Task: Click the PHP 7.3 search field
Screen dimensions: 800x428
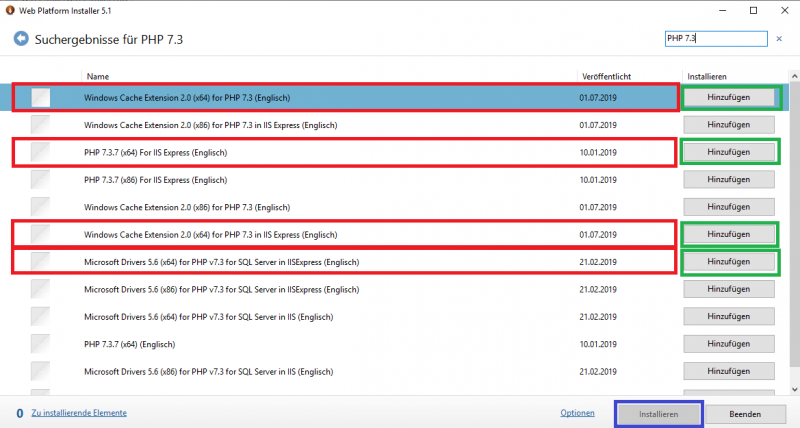Action: 715,38
